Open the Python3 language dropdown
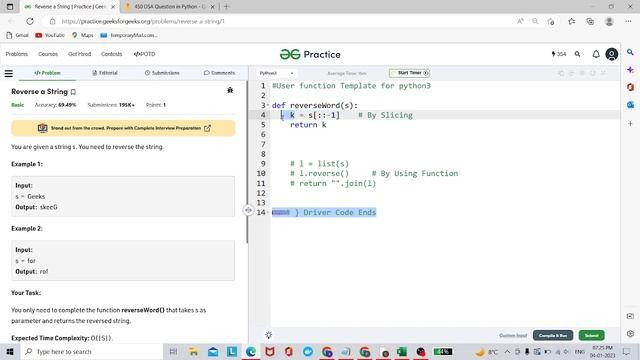 276,73
